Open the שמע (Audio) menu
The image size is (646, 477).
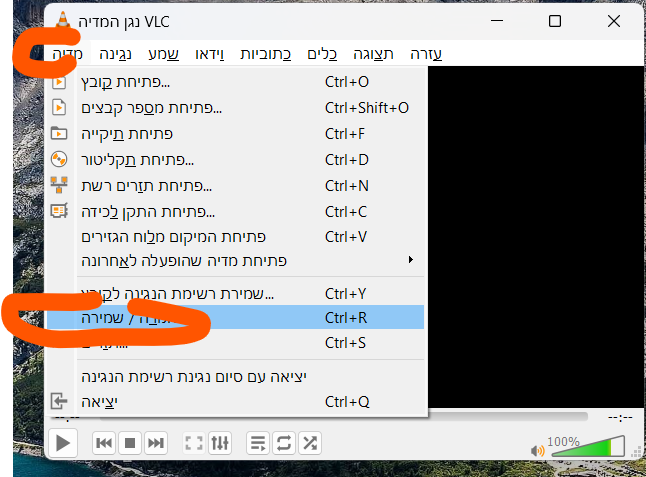(x=164, y=54)
